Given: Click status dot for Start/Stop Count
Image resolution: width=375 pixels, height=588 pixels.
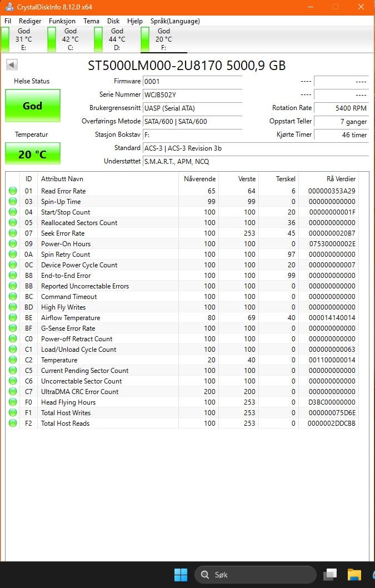Looking at the screenshot, I should (13, 212).
